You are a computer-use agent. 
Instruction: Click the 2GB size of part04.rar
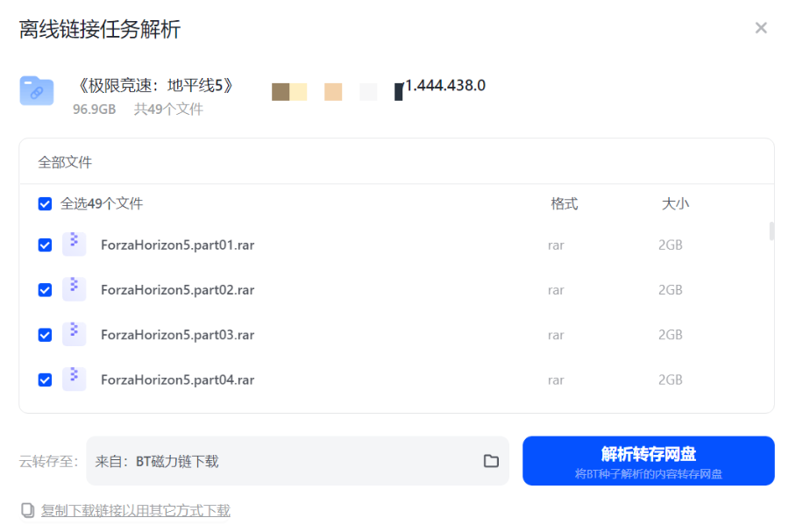[671, 379]
